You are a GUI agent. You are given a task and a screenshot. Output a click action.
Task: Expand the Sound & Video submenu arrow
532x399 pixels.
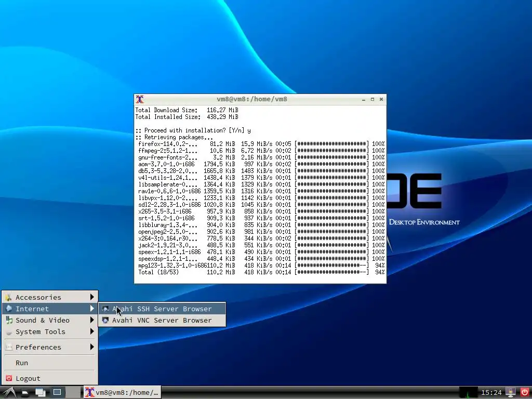click(x=92, y=320)
